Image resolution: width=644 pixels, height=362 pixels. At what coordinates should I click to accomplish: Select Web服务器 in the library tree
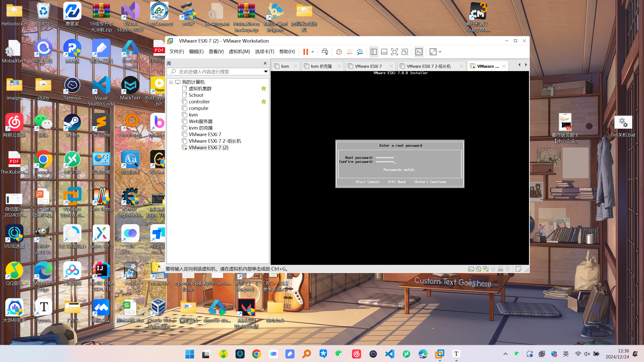201,122
